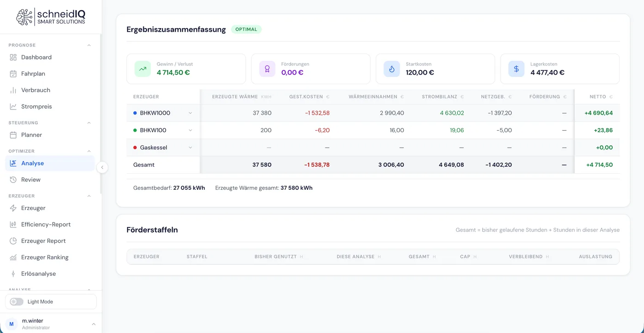Toggle the Light Mode switch
Viewport: 644px width, 333px height.
(17, 302)
